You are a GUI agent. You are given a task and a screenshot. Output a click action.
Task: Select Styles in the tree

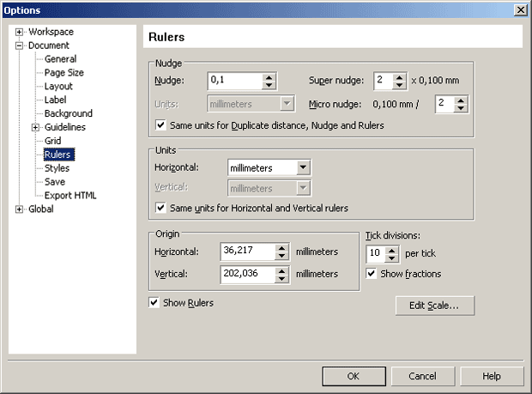click(57, 168)
